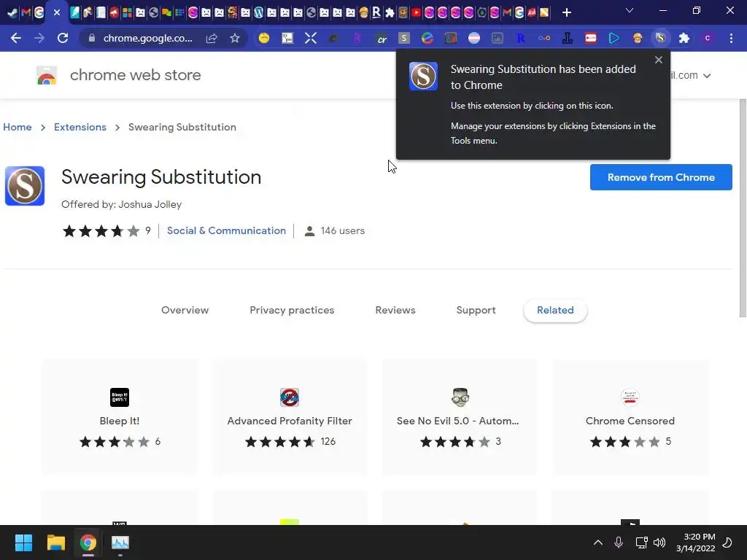Switch to the WordPress tab
The image size is (747, 560).
tap(258, 12)
